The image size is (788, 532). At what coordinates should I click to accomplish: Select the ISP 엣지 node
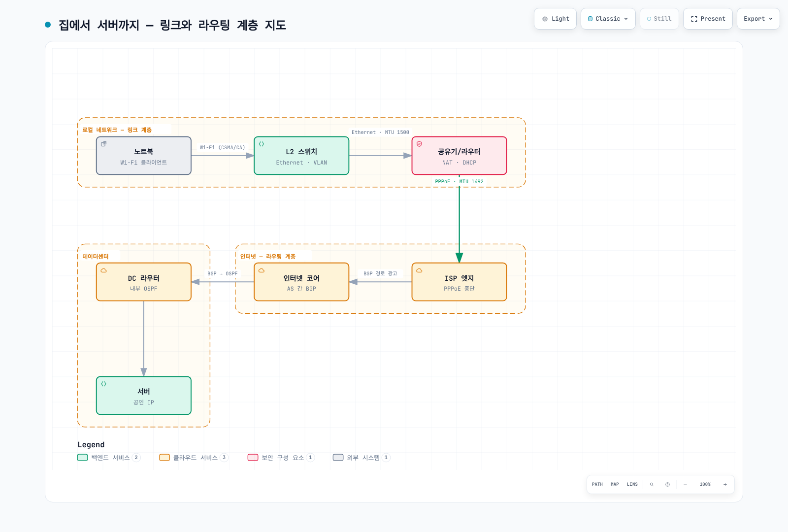coord(459,282)
